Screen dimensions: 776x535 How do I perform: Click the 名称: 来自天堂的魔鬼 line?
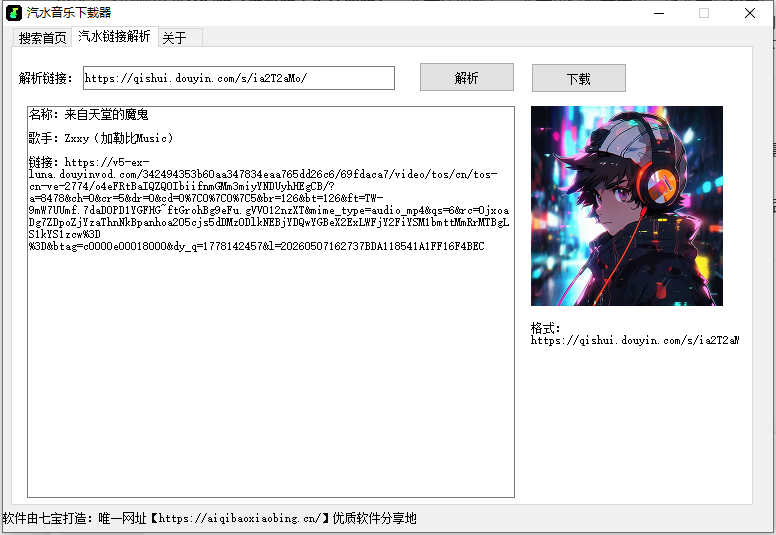(x=88, y=115)
